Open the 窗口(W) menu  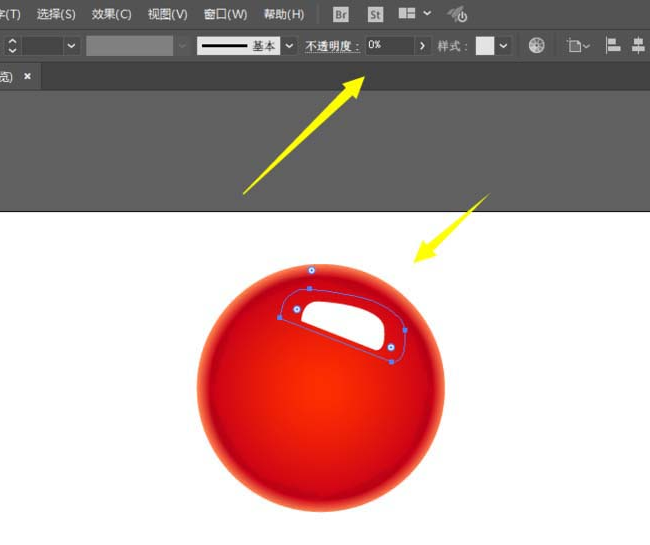pyautogui.click(x=225, y=15)
